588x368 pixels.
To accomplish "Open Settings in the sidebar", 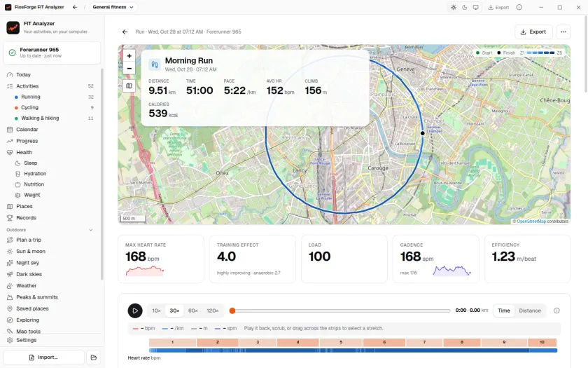I will [x=52, y=340].
